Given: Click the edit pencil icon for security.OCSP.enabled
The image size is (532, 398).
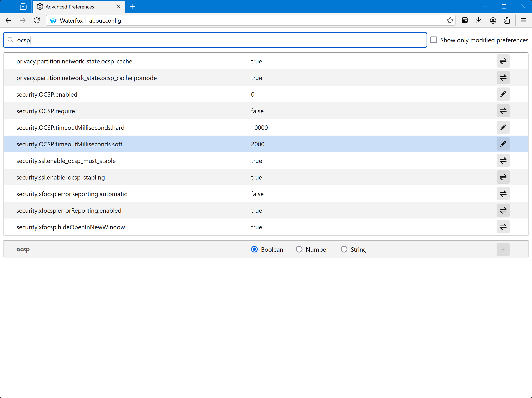Looking at the screenshot, I should [x=503, y=94].
